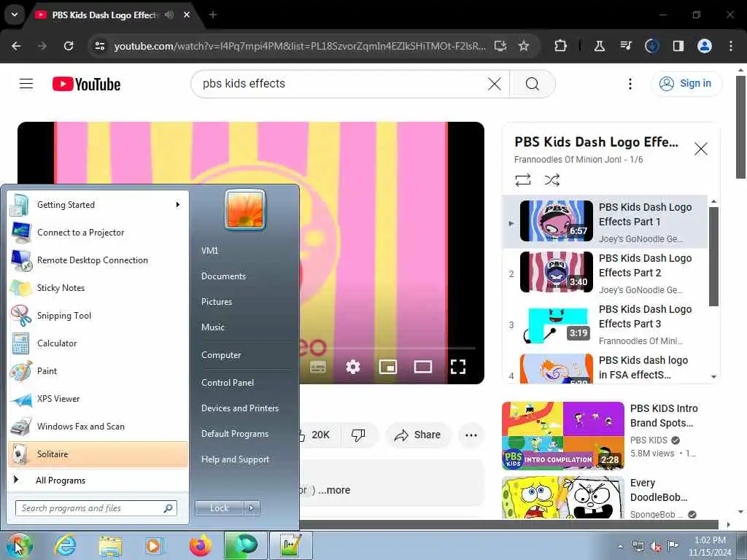747x560 pixels.
Task: Start Solitaire game
Action: click(98, 454)
